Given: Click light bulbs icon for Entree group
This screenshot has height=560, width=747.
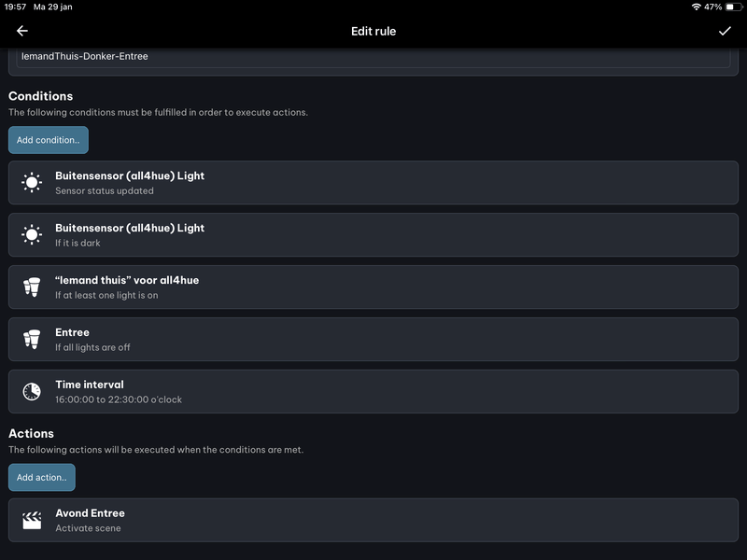Looking at the screenshot, I should tap(32, 340).
